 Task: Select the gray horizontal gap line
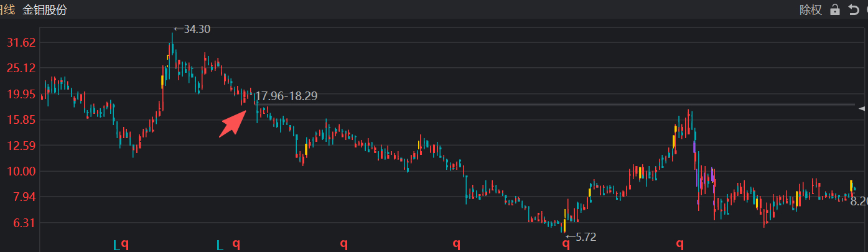click(556, 105)
